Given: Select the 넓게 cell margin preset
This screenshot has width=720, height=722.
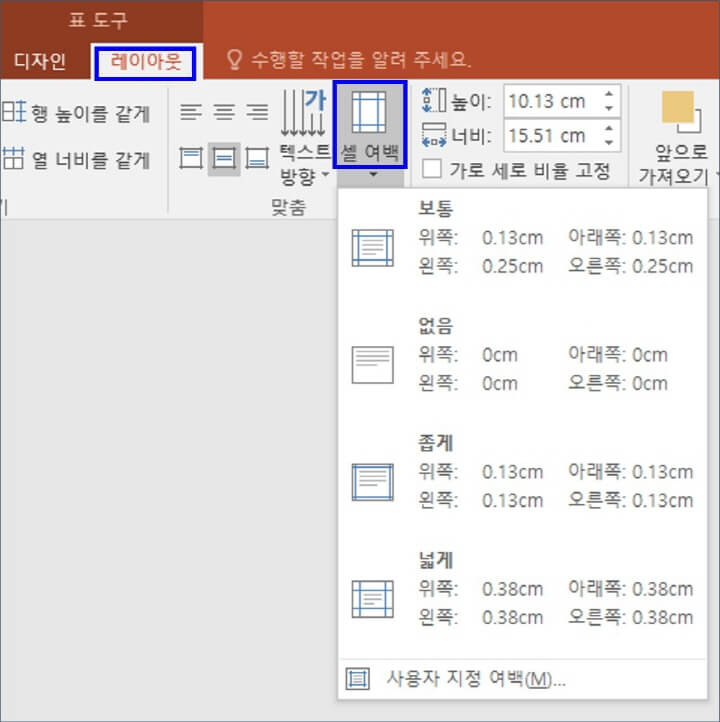Looking at the screenshot, I should coord(523,590).
